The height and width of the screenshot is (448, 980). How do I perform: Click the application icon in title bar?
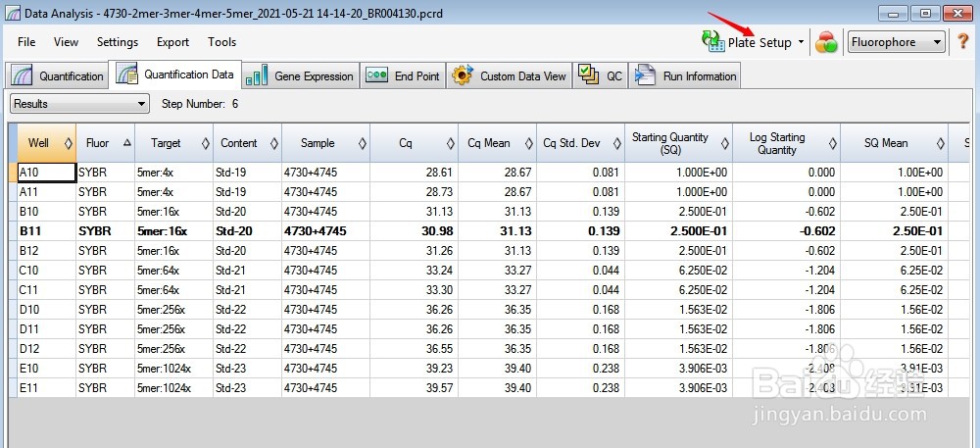click(x=12, y=13)
